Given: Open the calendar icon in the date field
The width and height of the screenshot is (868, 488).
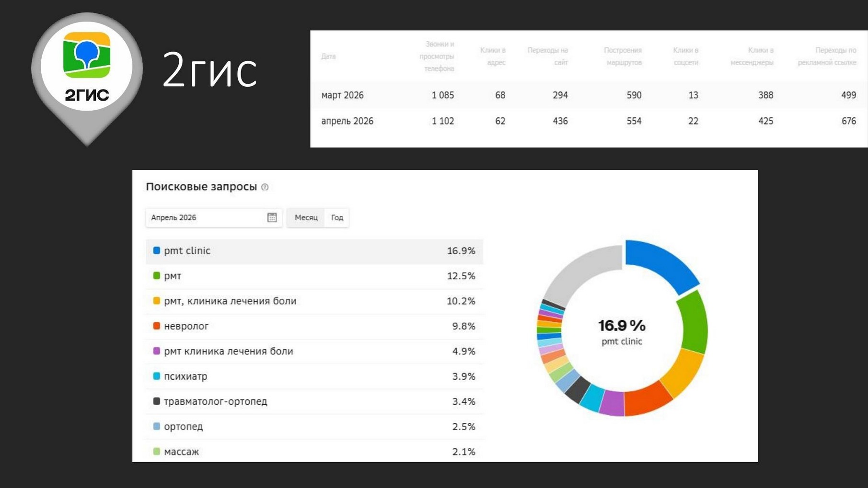Looking at the screenshot, I should click(x=272, y=217).
